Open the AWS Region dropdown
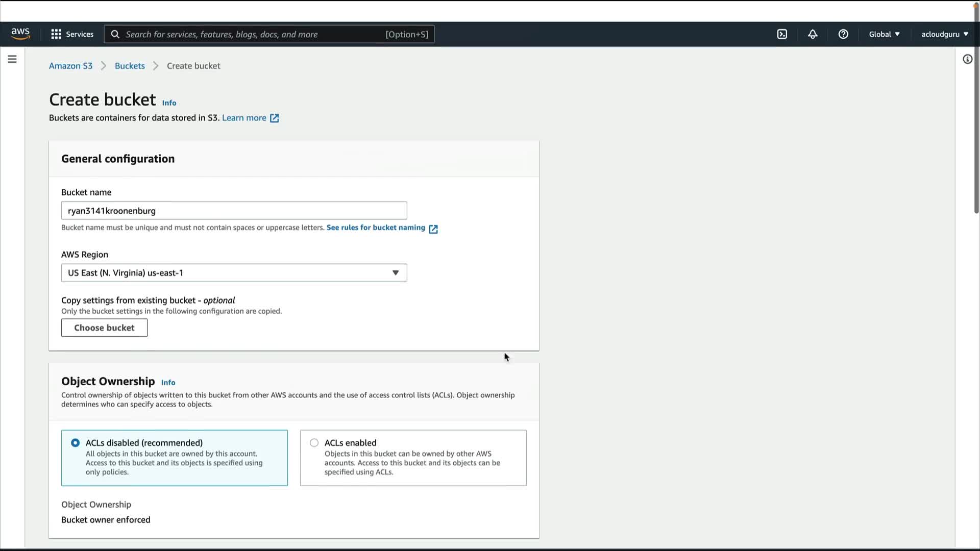 [234, 273]
